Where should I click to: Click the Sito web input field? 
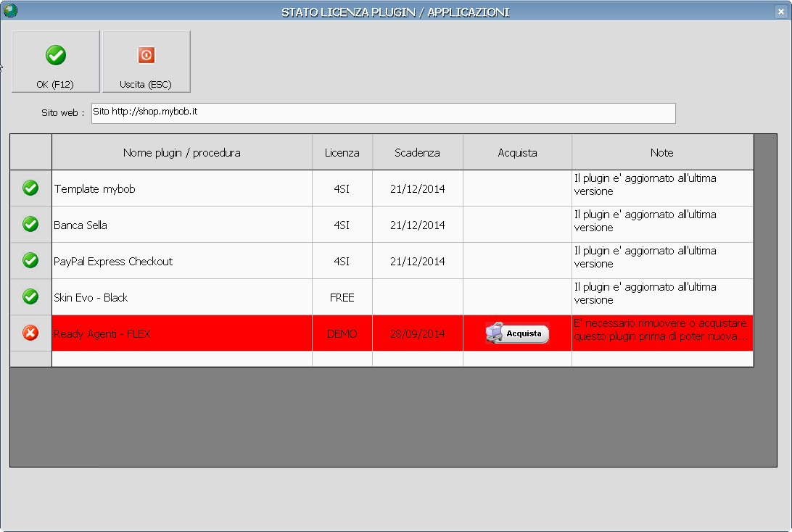pyautogui.click(x=384, y=113)
